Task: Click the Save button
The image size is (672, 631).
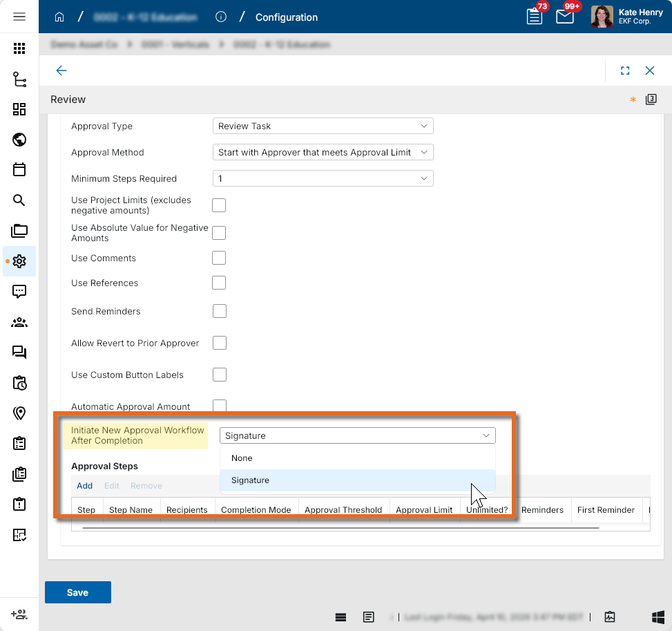Action: 77,592
